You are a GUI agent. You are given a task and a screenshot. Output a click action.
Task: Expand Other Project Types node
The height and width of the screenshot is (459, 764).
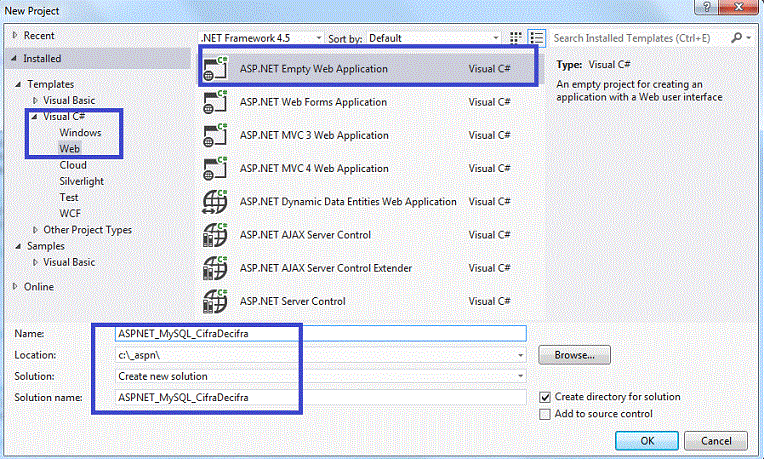click(x=35, y=230)
